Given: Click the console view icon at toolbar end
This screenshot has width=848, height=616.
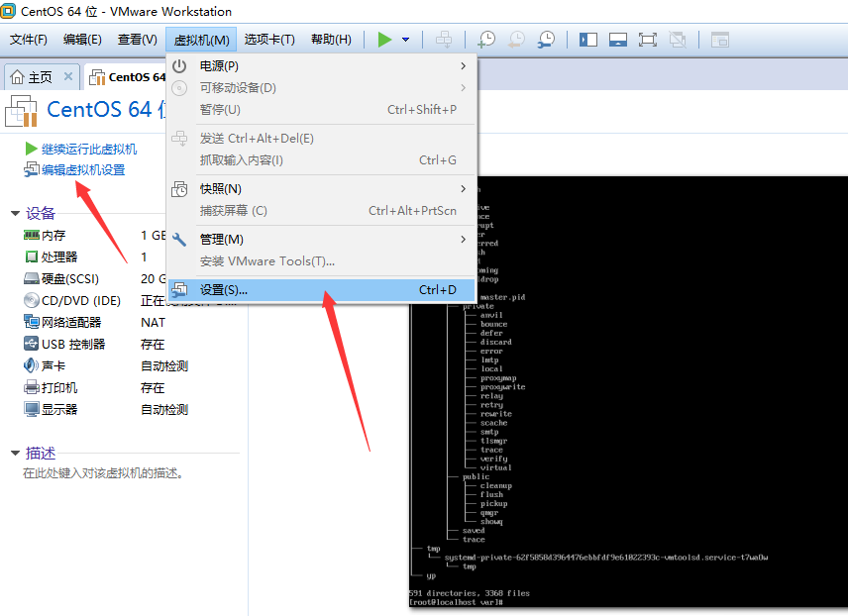Looking at the screenshot, I should coord(720,40).
